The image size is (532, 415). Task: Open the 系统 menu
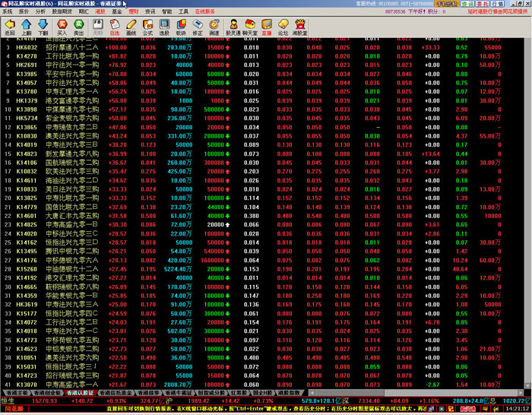pyautogui.click(x=7, y=12)
